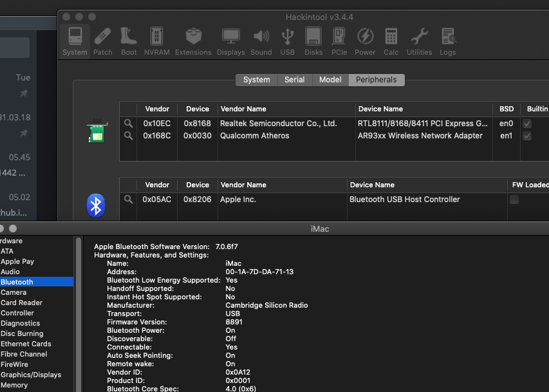Open the Patch toolbar section
This screenshot has height=392, width=549.
102,41
